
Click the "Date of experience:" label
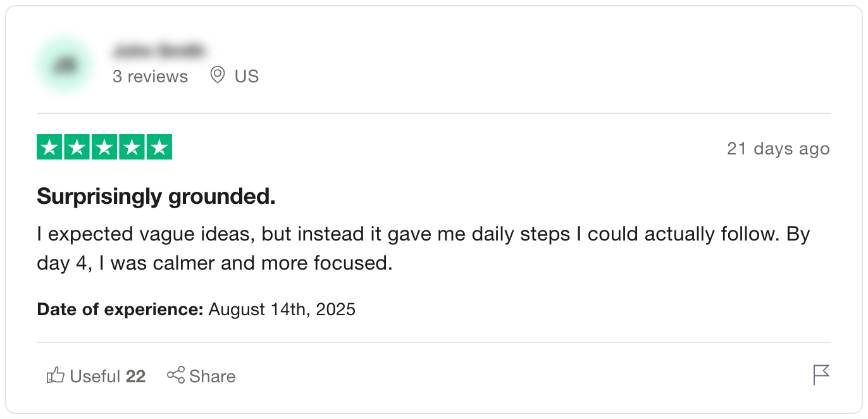(x=120, y=310)
